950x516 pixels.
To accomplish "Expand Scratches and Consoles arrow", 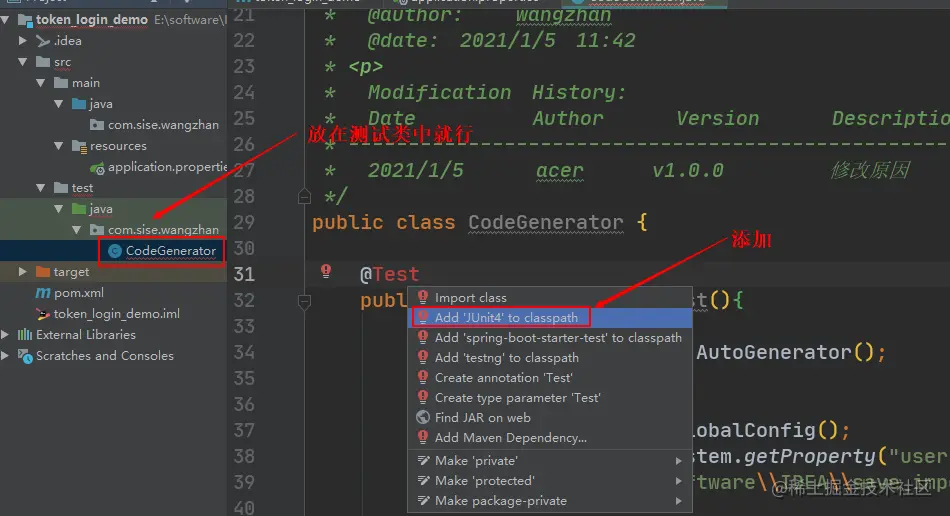I will coord(5,356).
